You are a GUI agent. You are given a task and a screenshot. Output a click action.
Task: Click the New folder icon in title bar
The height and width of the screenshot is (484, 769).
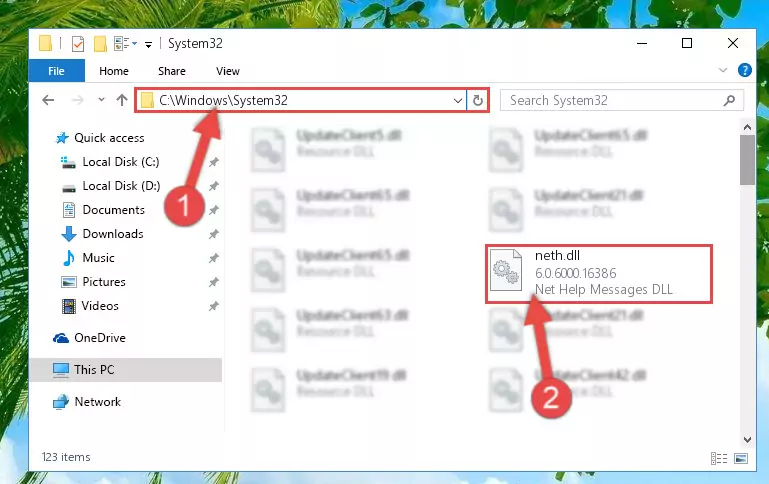click(x=100, y=44)
